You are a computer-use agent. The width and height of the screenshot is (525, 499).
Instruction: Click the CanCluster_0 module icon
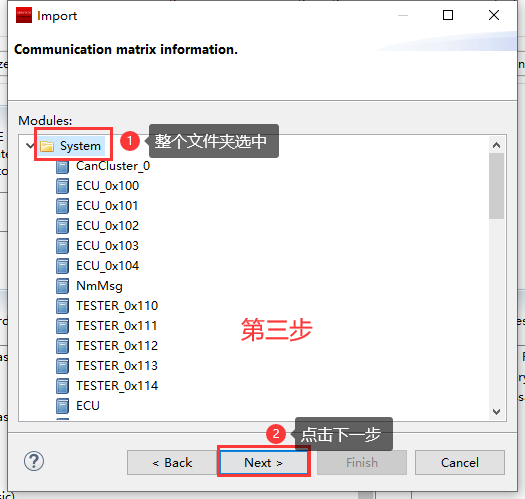click(63, 166)
